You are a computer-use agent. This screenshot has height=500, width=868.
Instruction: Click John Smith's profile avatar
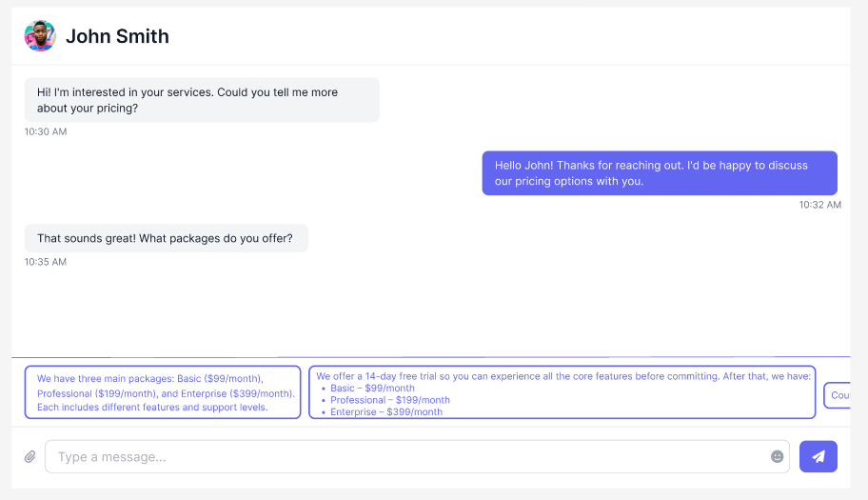click(40, 36)
